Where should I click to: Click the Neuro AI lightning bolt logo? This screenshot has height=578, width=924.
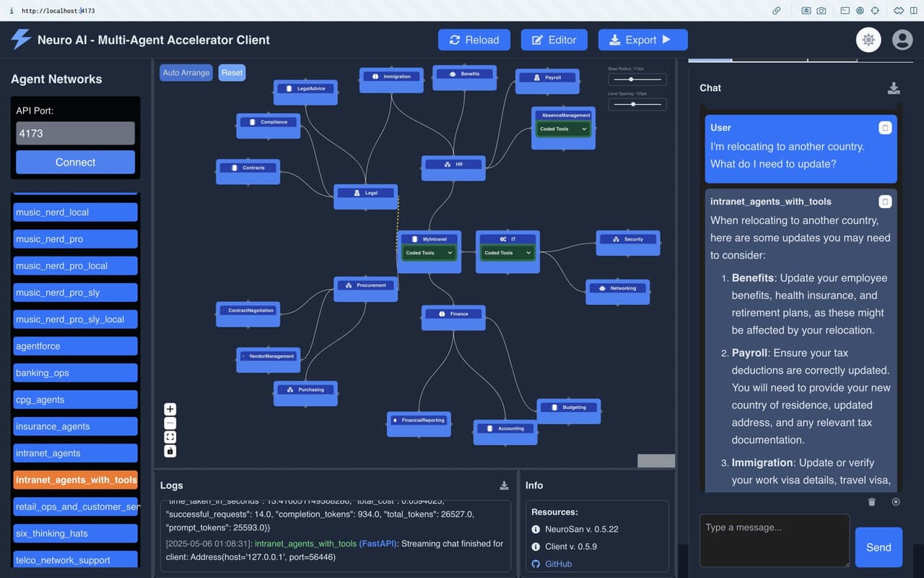19,40
